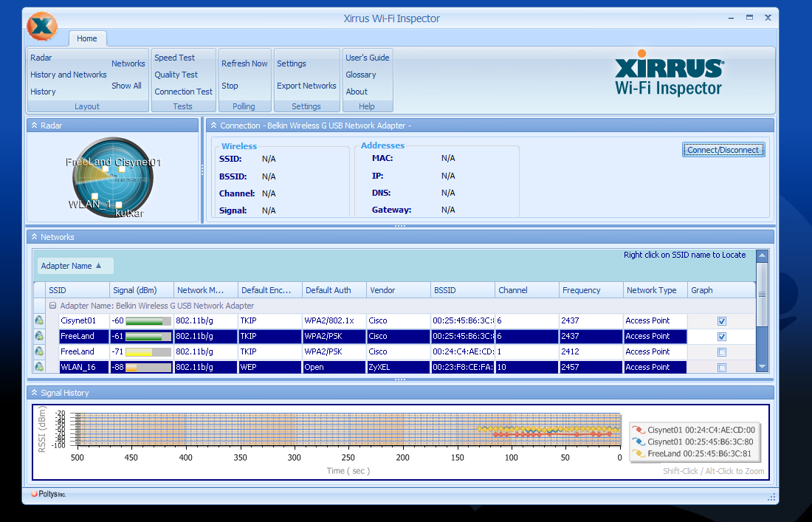This screenshot has height=522, width=812.
Task: Click the Graph column header
Action: 722,290
